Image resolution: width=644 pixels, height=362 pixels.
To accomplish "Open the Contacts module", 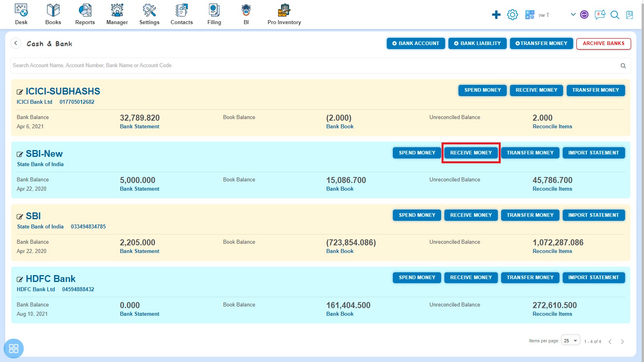I will coord(182,14).
